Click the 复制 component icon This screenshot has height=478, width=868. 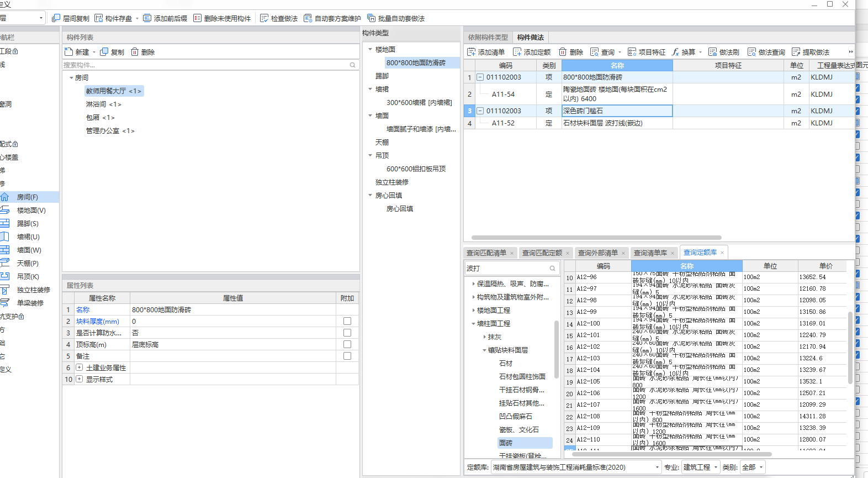(x=104, y=52)
